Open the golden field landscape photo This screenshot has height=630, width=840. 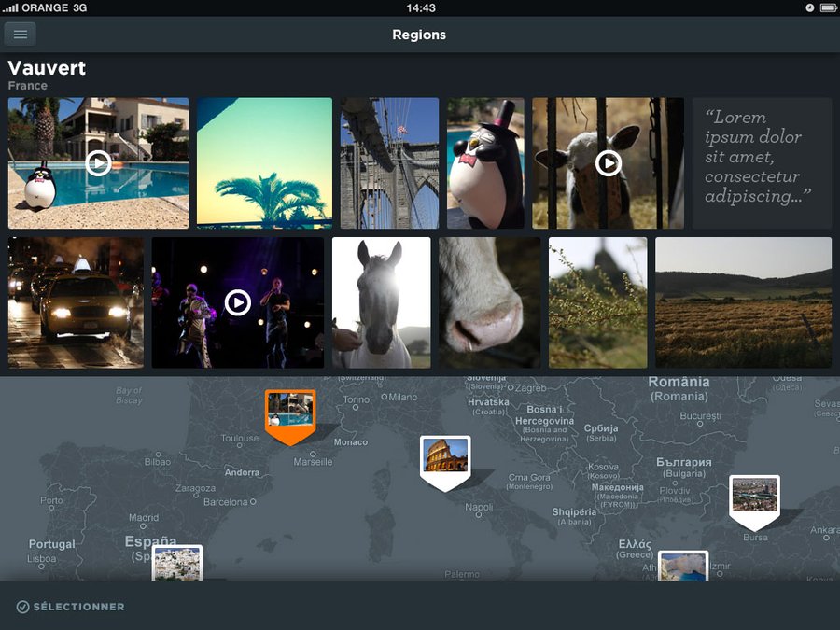743,302
